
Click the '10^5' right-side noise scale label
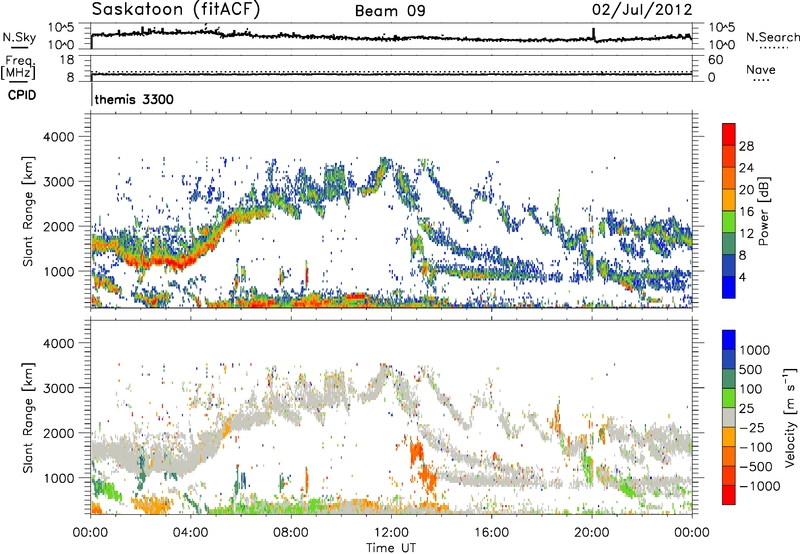tap(722, 28)
